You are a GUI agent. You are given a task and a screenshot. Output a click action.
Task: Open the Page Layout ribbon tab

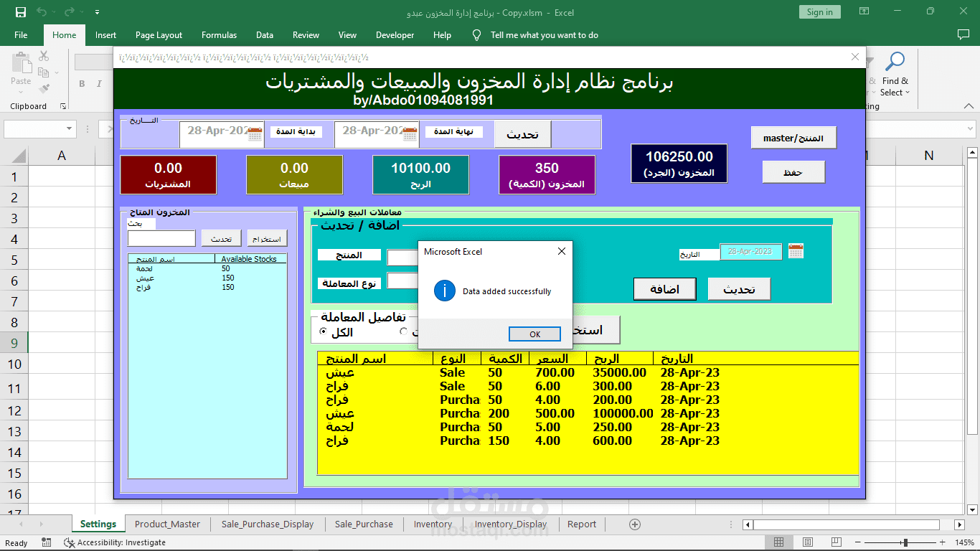point(159,34)
